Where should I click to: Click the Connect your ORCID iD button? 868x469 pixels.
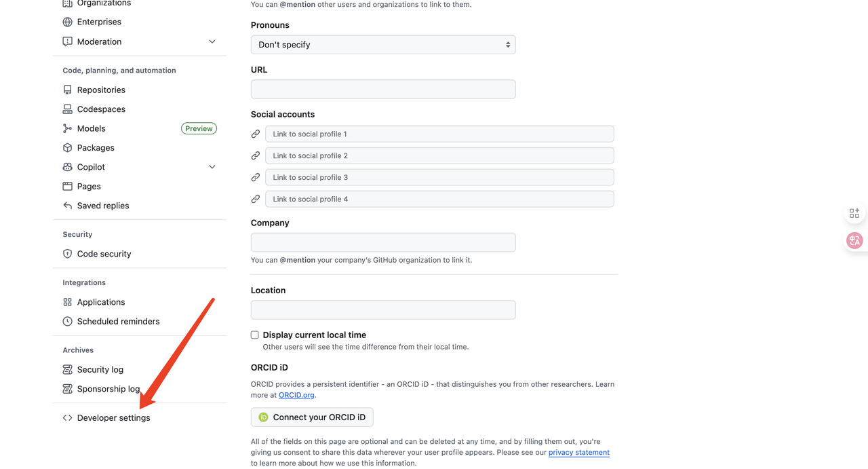click(312, 417)
